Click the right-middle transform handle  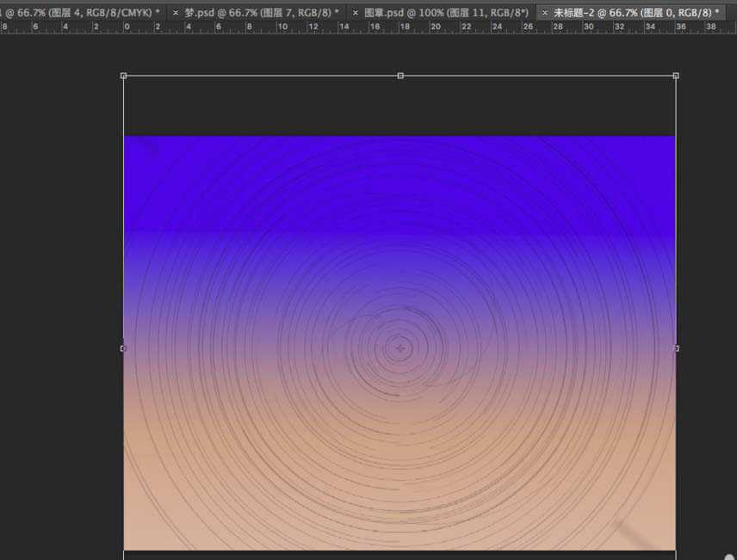(x=677, y=348)
